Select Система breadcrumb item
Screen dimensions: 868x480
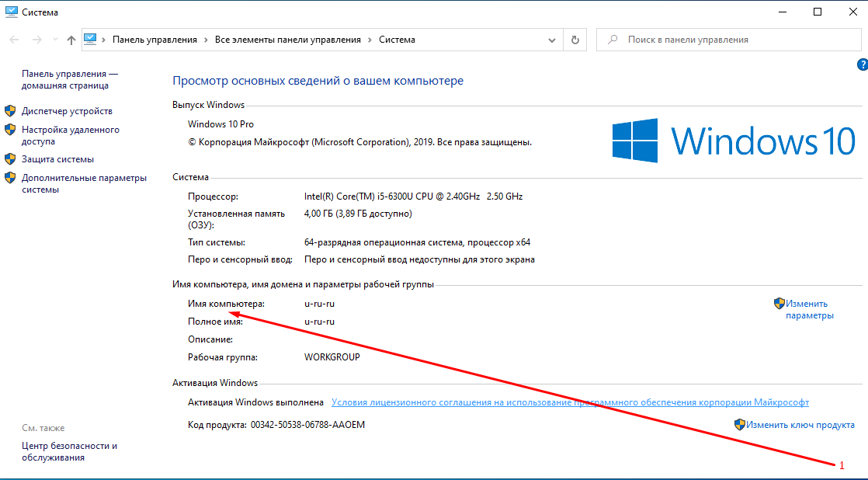coord(397,40)
